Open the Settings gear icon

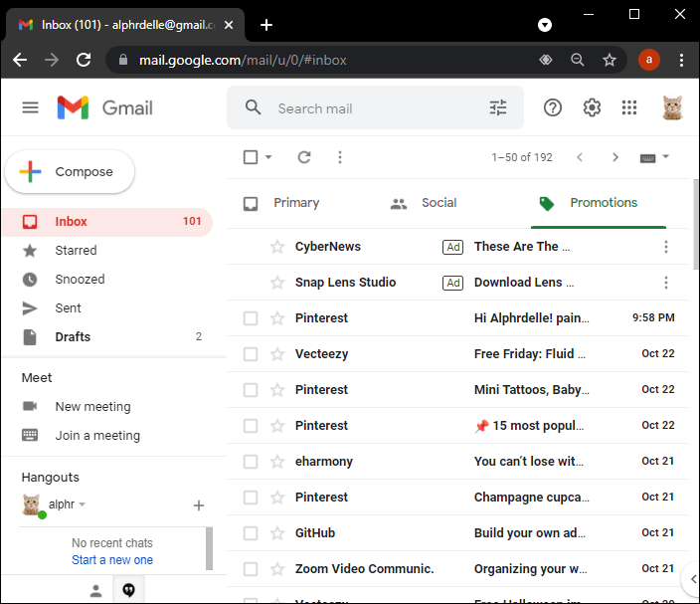click(592, 107)
